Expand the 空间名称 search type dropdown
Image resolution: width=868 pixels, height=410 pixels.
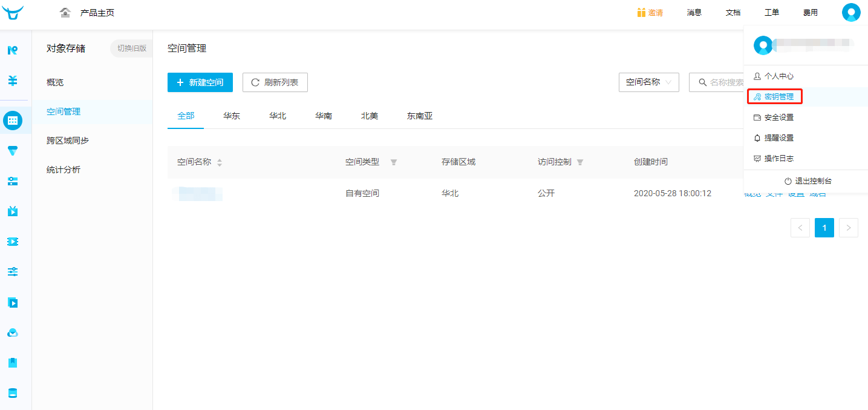[x=648, y=82]
